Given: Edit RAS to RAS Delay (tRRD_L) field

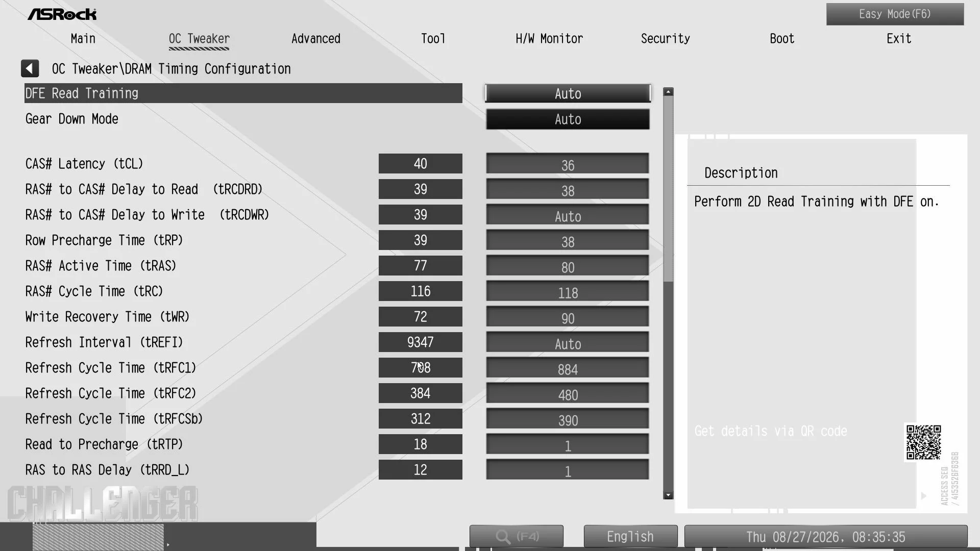Looking at the screenshot, I should click(568, 470).
